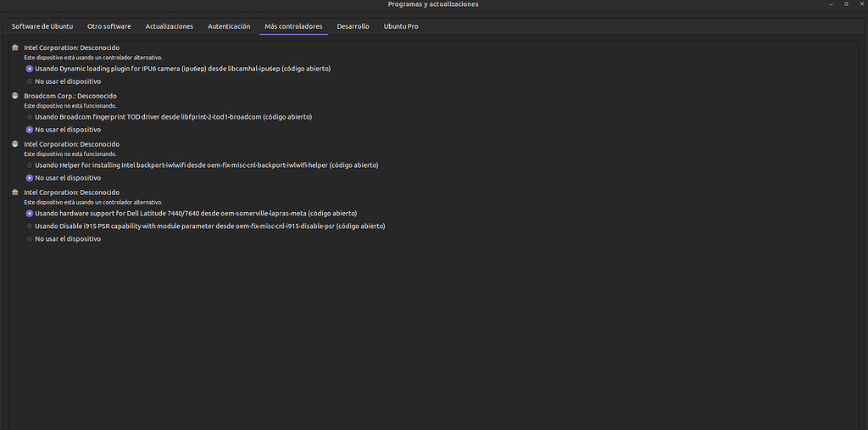Screen dimensions: 868x430
Task: Select the IPU6 camera dynamic loading plugin driver
Action: tap(30, 69)
